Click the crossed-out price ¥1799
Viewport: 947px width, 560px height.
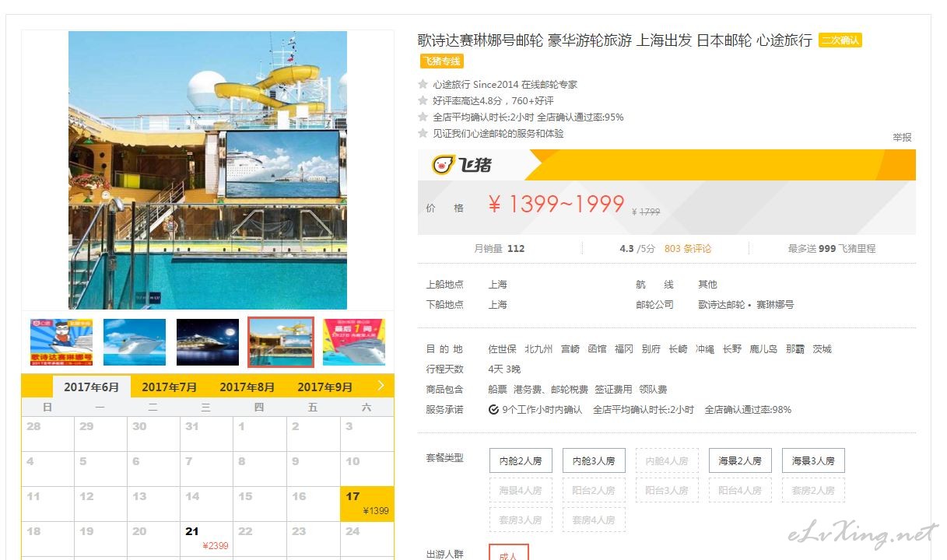[646, 212]
